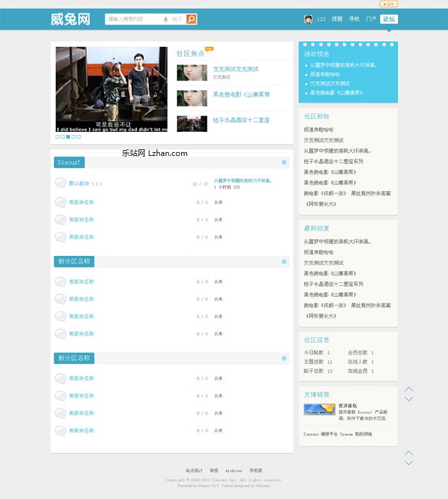The width and height of the screenshot is (448, 499).
Task: Open the large slideshow image
Action: 112,90
